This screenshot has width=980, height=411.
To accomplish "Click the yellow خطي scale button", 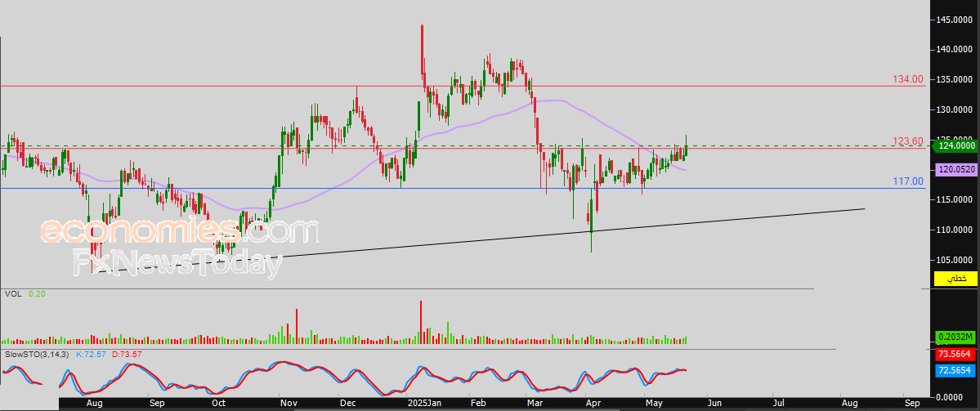I will tap(955, 279).
